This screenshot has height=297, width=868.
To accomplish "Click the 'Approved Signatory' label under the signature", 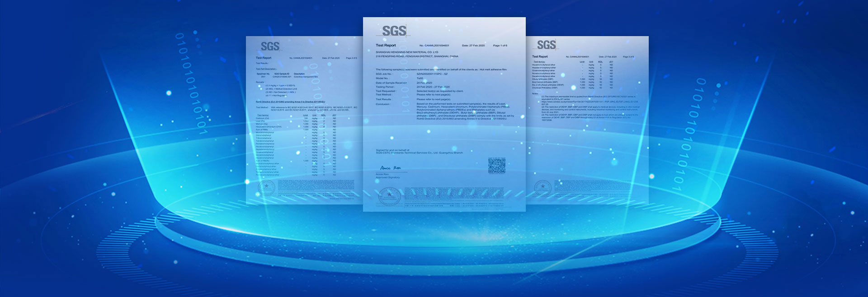I will pyautogui.click(x=387, y=177).
